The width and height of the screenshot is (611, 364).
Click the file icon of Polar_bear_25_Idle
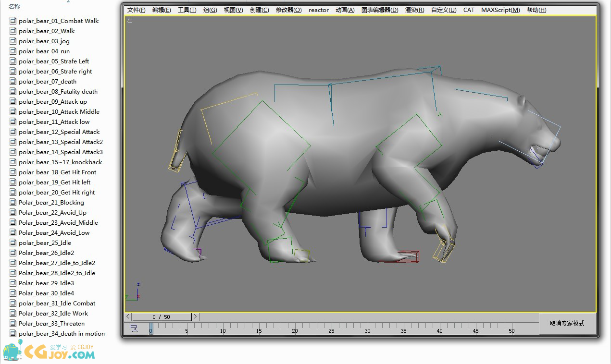(13, 243)
